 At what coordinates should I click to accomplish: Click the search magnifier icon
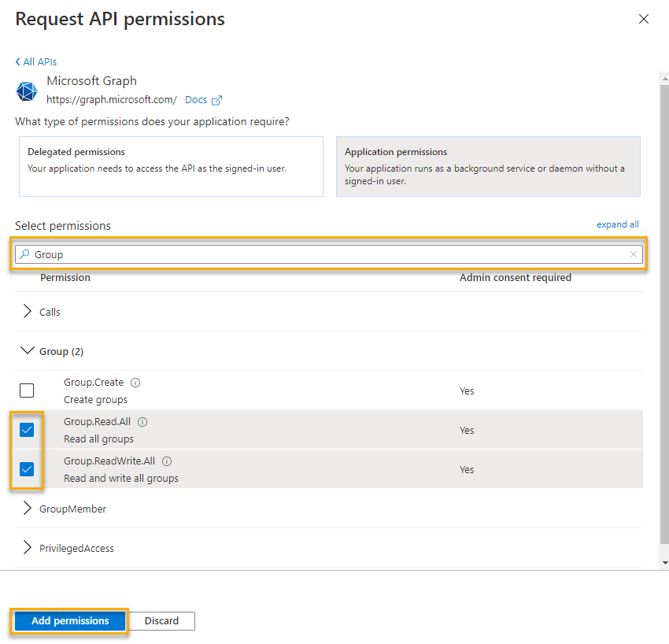[24, 254]
